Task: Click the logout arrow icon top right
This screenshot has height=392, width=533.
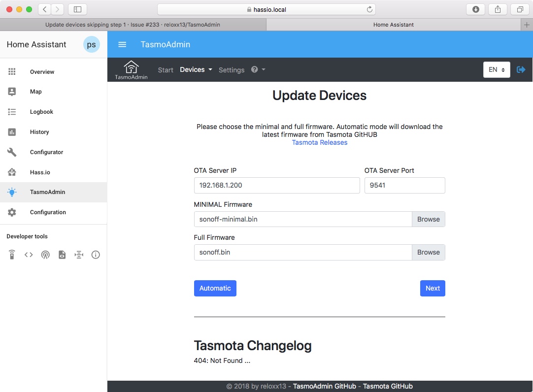Action: click(x=521, y=69)
